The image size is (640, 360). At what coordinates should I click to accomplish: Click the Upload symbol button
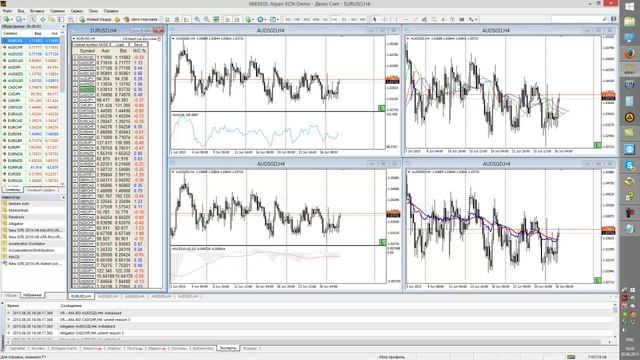click(x=91, y=44)
